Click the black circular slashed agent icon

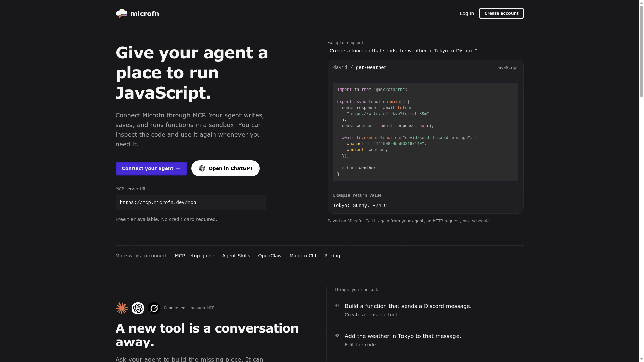[154, 308]
